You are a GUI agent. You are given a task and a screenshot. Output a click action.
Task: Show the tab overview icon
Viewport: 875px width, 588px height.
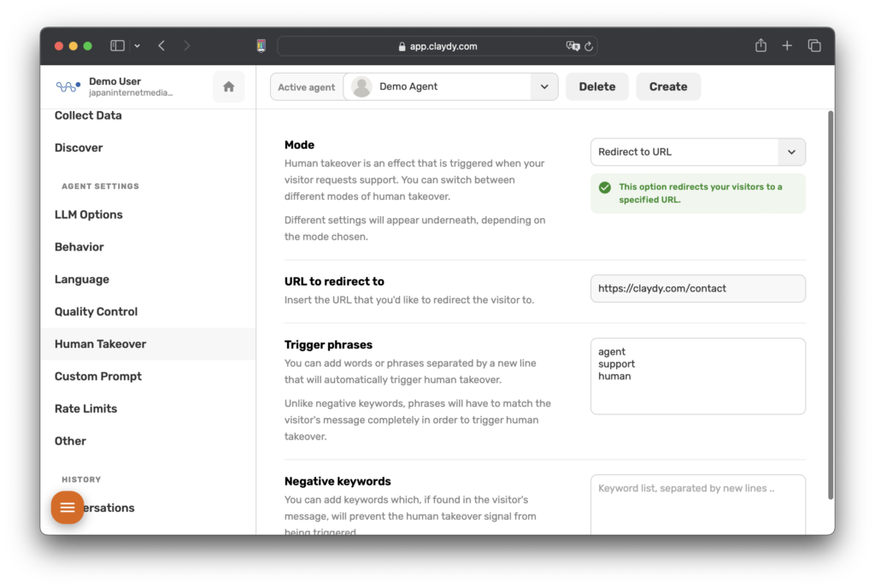point(814,45)
